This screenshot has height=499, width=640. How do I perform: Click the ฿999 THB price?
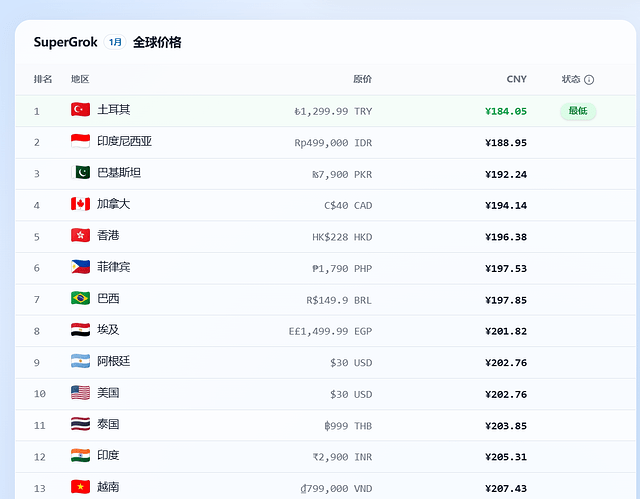point(348,426)
